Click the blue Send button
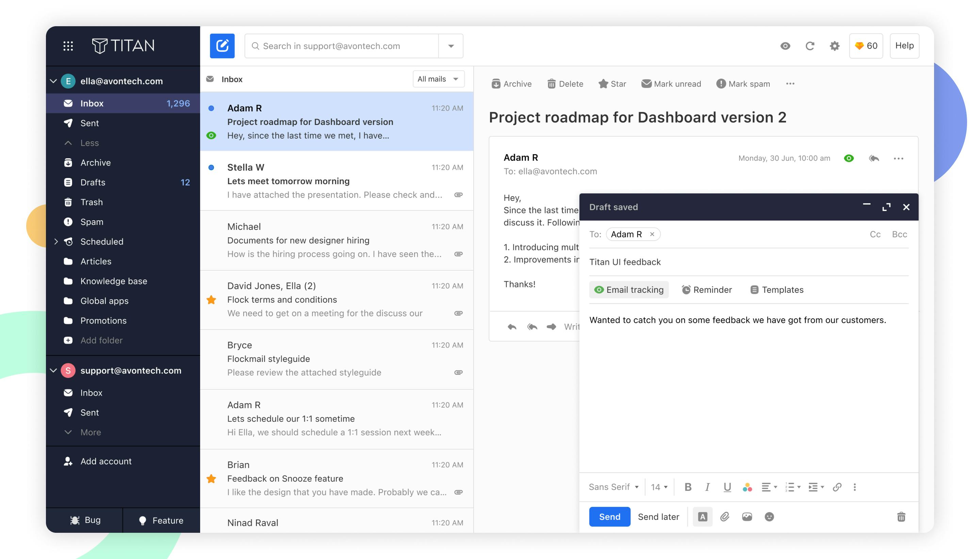 [x=609, y=516]
